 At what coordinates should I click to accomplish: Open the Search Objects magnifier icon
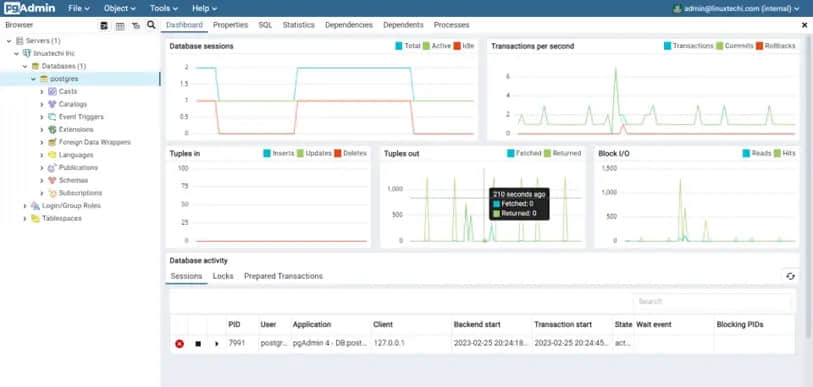click(x=151, y=25)
